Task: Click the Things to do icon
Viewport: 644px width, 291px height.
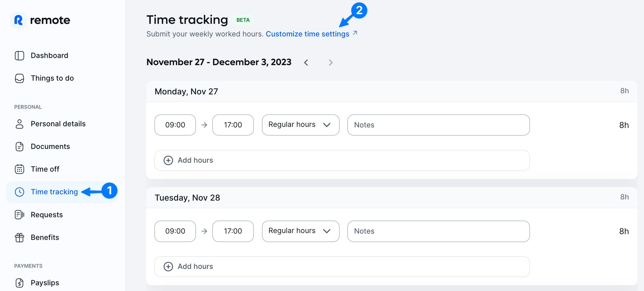Action: [x=19, y=78]
